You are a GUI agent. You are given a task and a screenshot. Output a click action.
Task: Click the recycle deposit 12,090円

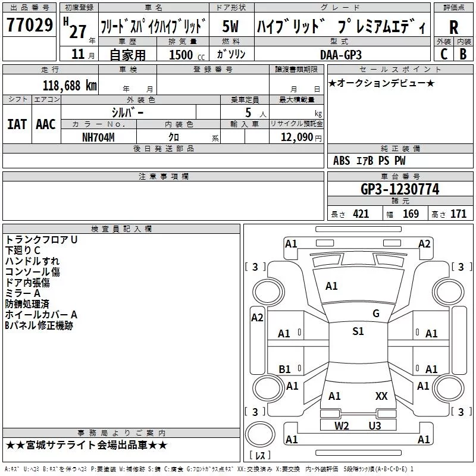pos(301,137)
